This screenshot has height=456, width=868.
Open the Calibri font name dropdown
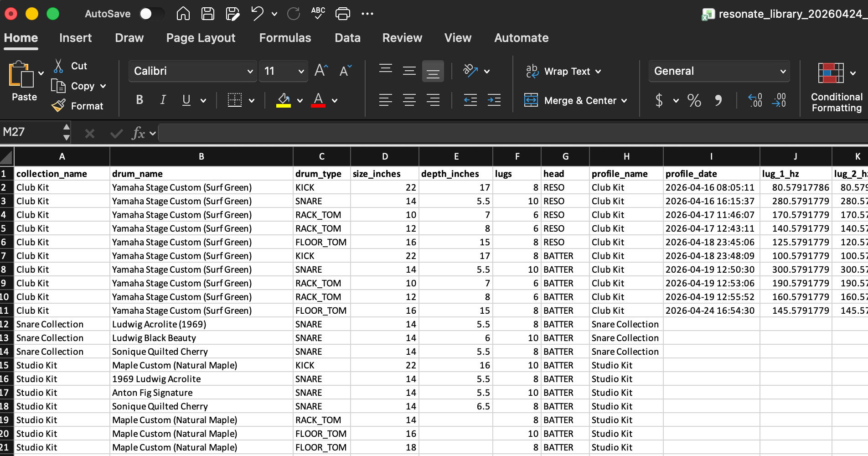point(250,72)
